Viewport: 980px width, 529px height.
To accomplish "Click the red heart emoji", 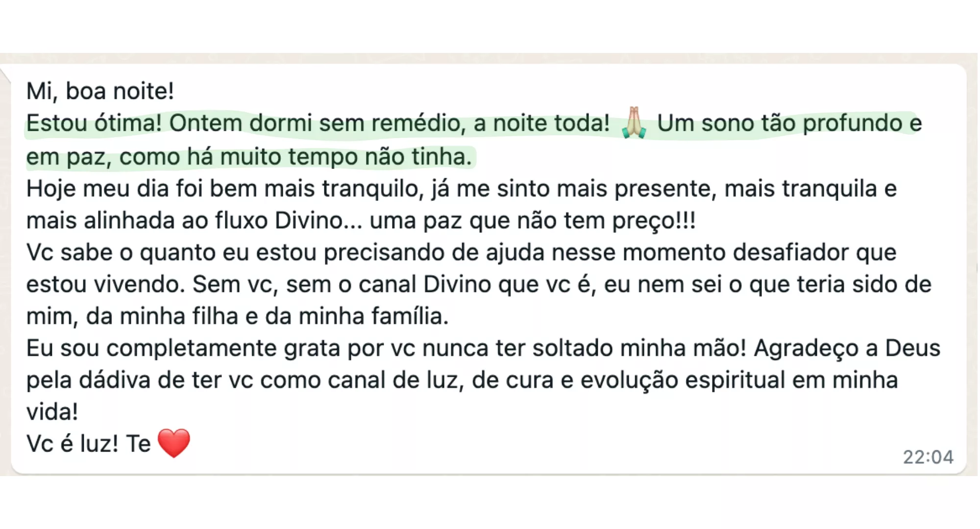I will (174, 443).
